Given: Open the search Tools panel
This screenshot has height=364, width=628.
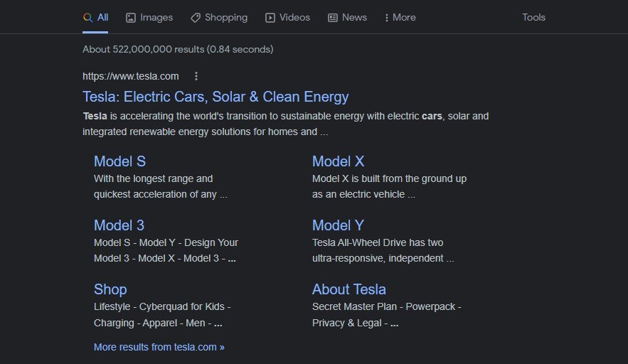Looking at the screenshot, I should coord(533,18).
